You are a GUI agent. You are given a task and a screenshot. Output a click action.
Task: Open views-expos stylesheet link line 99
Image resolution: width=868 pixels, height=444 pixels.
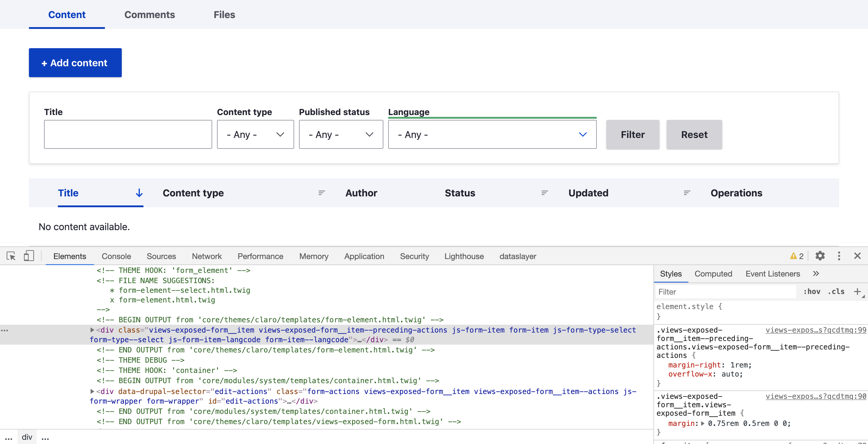[816, 330]
